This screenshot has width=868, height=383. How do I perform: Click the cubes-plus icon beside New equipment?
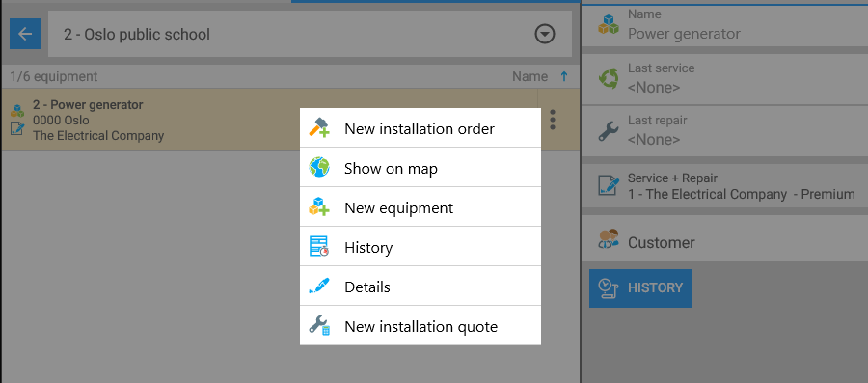(x=319, y=207)
